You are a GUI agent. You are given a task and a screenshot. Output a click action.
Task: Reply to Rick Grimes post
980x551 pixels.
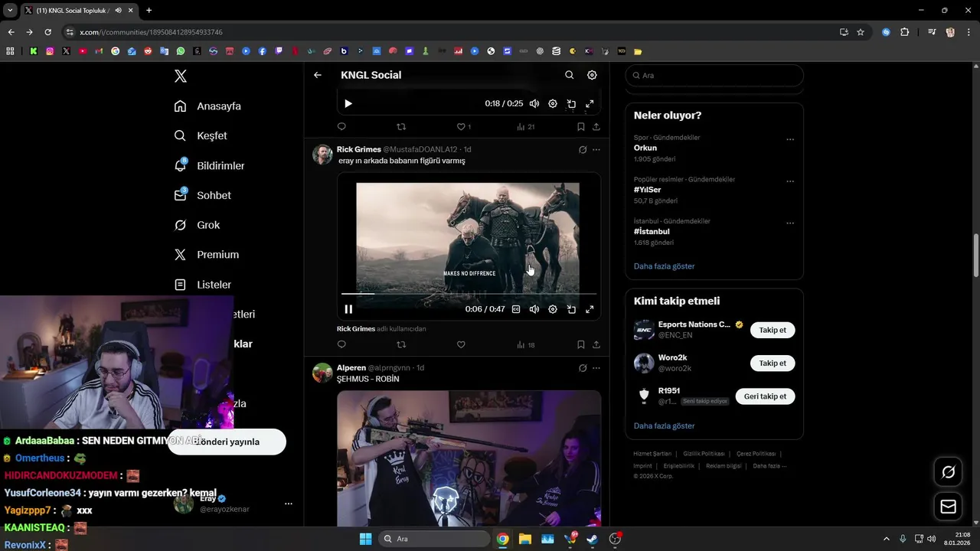[x=341, y=344]
